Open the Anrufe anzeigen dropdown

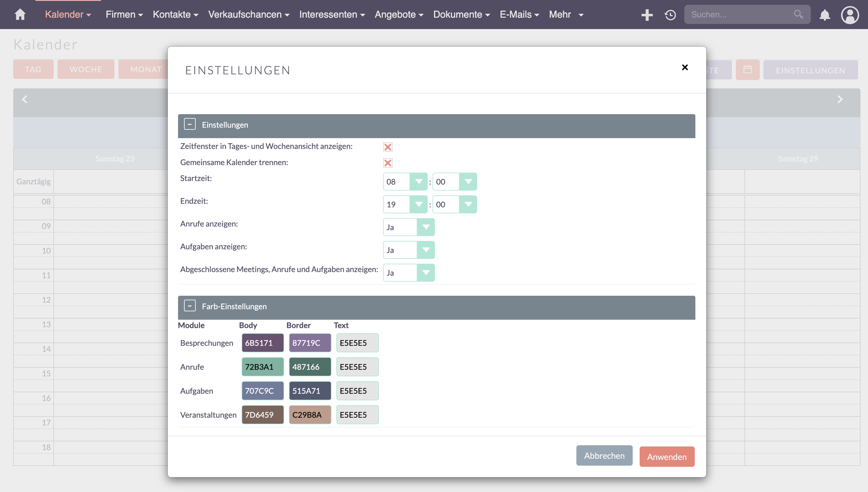tap(409, 227)
